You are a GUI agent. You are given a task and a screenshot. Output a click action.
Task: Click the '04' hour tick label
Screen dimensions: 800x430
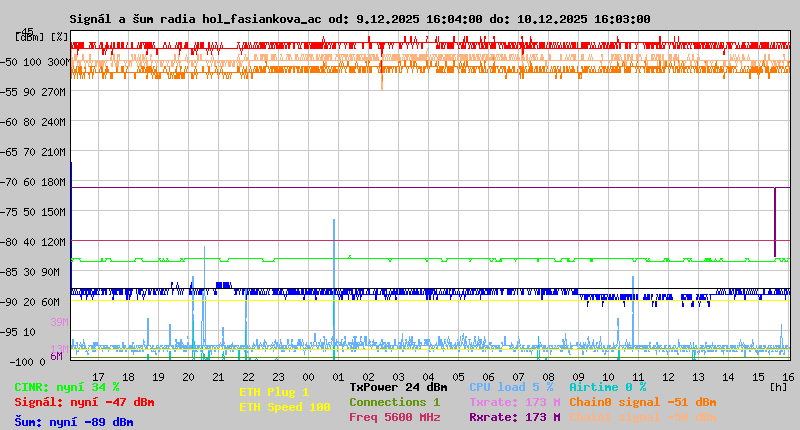pyautogui.click(x=429, y=377)
